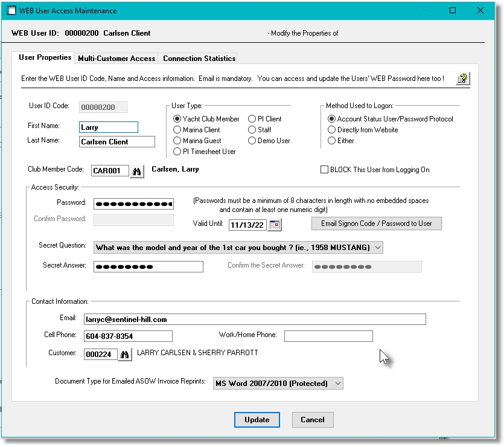Click the Cell Phone number field
504x447 pixels.
click(x=127, y=336)
